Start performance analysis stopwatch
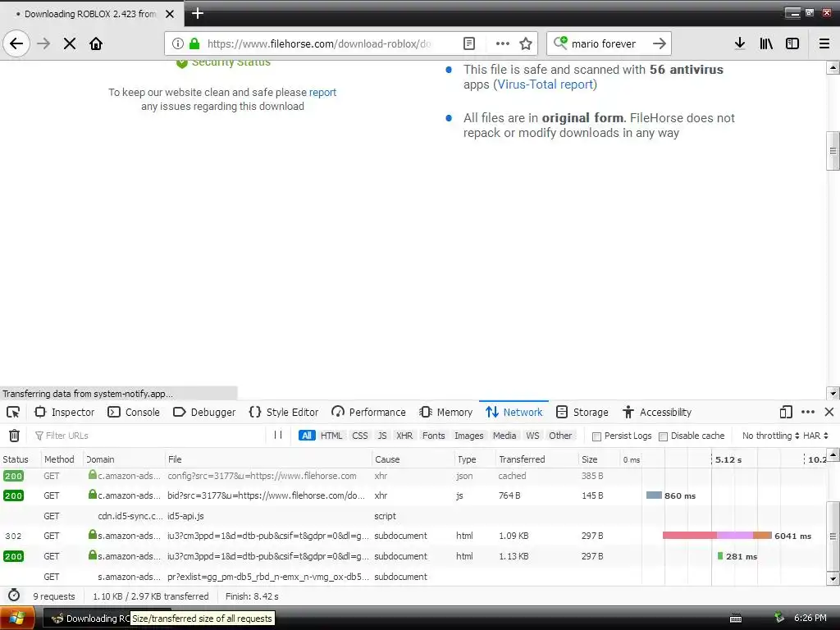 (x=14, y=596)
